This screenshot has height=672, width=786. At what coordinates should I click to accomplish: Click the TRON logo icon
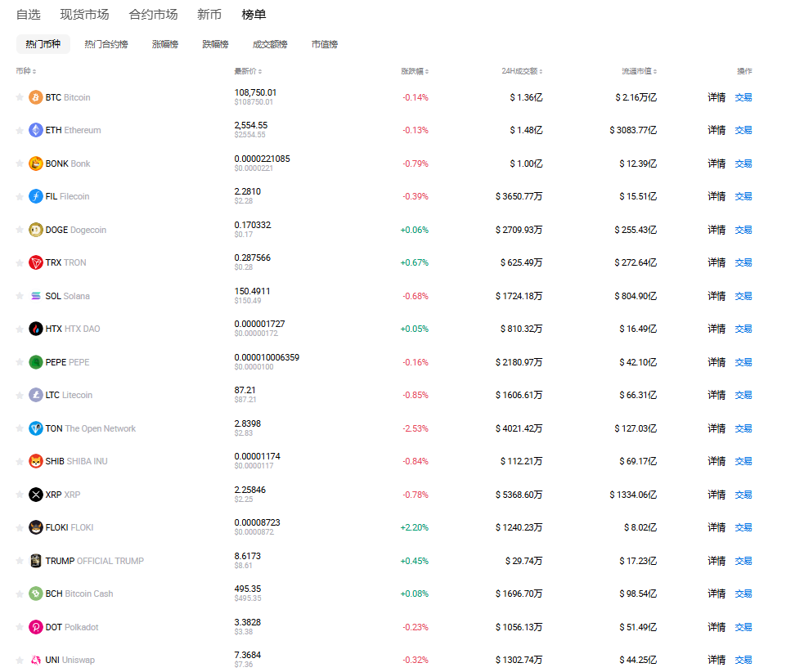pos(36,262)
